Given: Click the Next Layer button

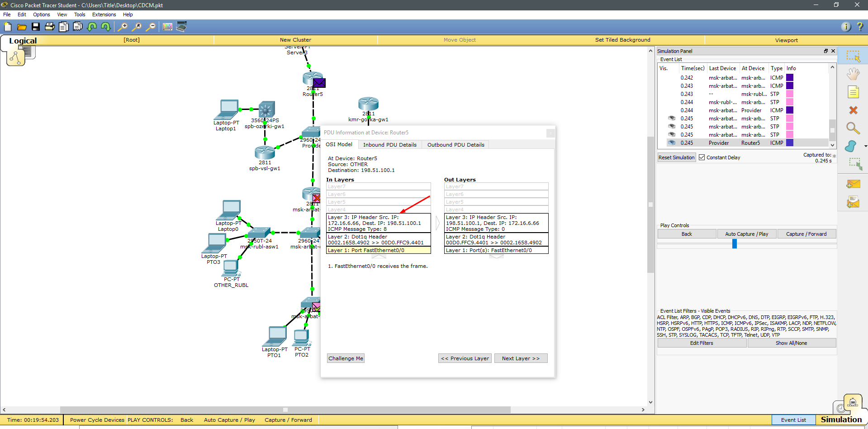Looking at the screenshot, I should click(521, 358).
